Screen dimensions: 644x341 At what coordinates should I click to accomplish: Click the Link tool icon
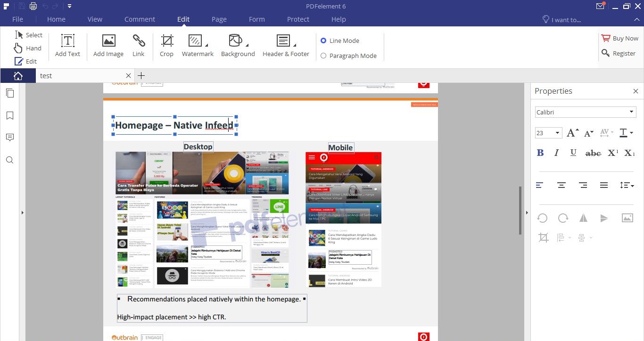pyautogui.click(x=139, y=41)
